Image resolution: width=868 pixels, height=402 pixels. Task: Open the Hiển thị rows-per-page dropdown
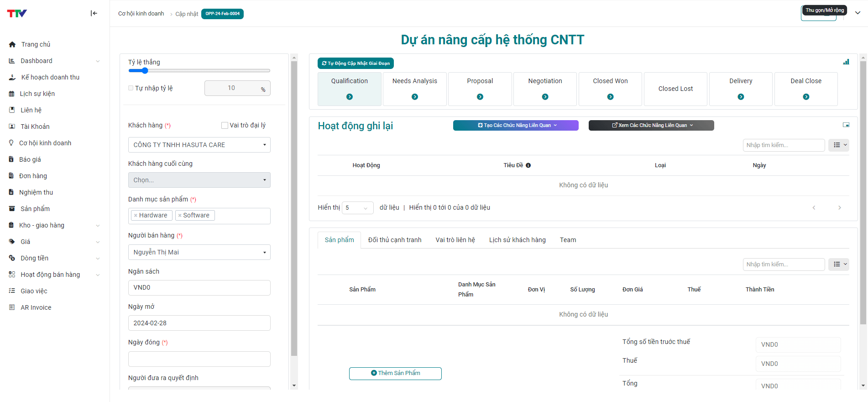(358, 208)
